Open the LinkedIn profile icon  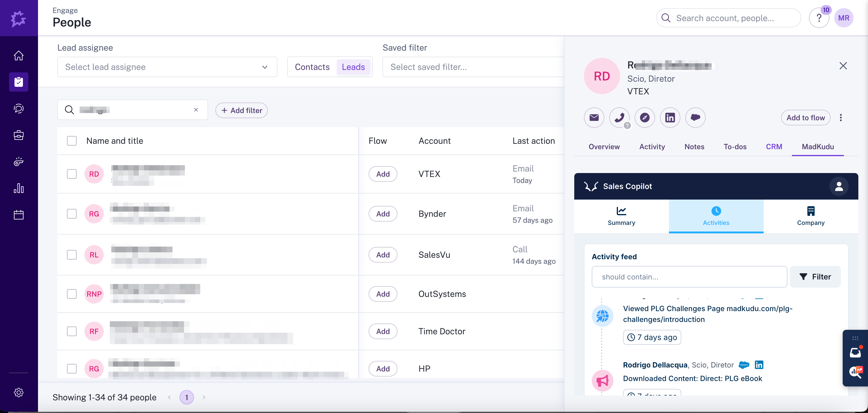click(x=670, y=118)
